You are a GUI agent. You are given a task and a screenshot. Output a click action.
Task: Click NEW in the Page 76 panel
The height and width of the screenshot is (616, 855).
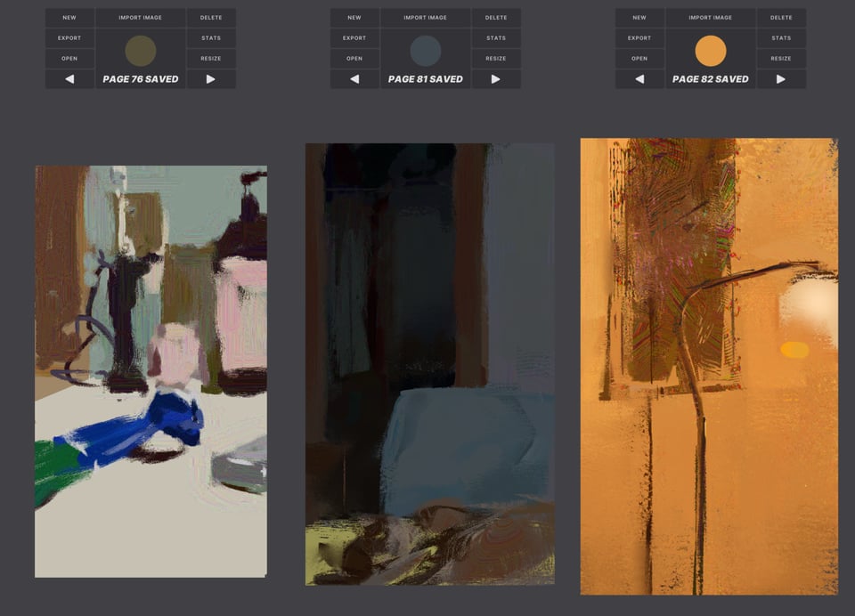tap(69, 18)
